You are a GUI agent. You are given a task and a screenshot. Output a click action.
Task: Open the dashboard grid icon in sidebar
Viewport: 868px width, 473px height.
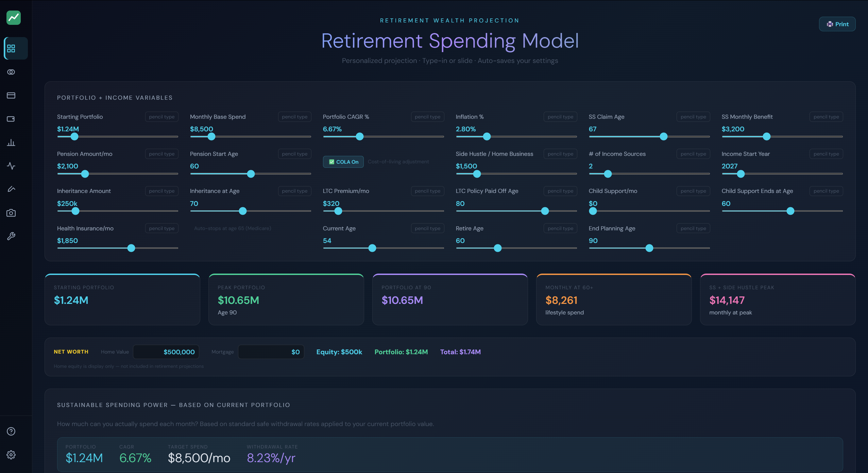click(x=11, y=48)
